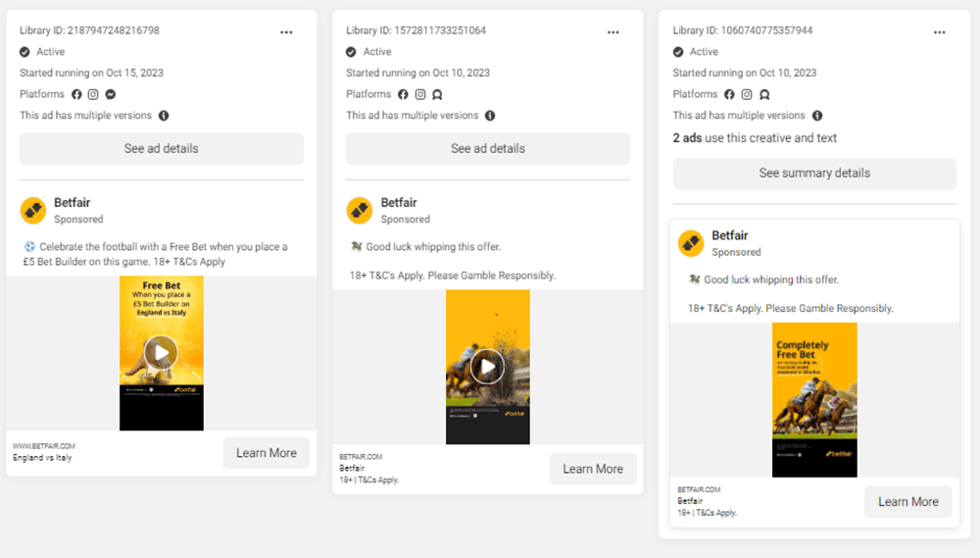Click Audience Network icon on ad 1572811733251064
980x558 pixels.
pyautogui.click(x=437, y=94)
